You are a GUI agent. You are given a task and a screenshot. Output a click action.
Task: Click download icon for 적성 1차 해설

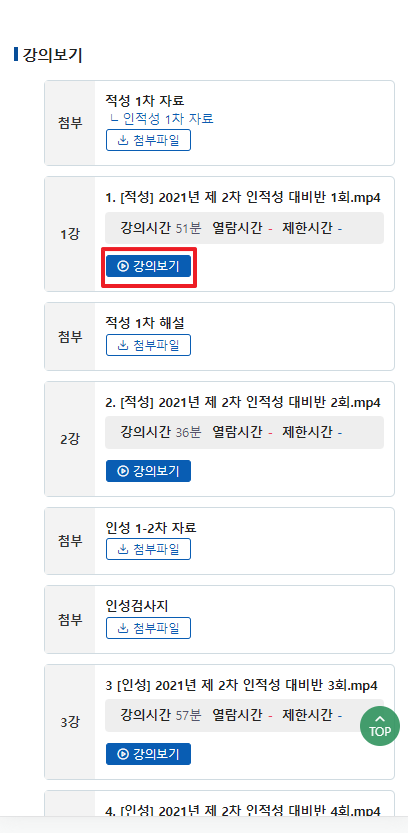tap(123, 345)
